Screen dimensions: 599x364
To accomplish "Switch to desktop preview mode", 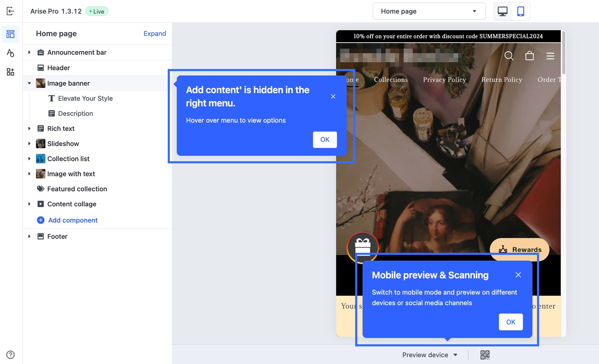I will pos(502,11).
